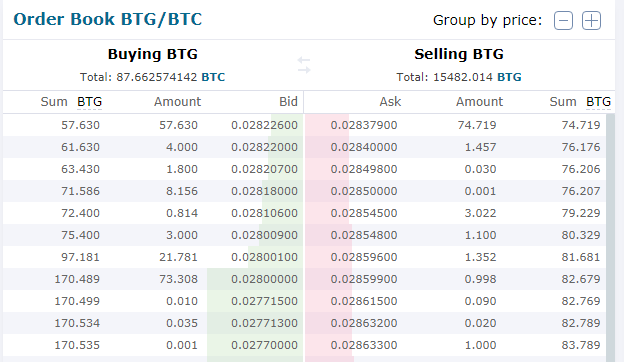The height and width of the screenshot is (362, 624).
Task: Click the Order Book BTG/BTC title
Action: [x=107, y=19]
